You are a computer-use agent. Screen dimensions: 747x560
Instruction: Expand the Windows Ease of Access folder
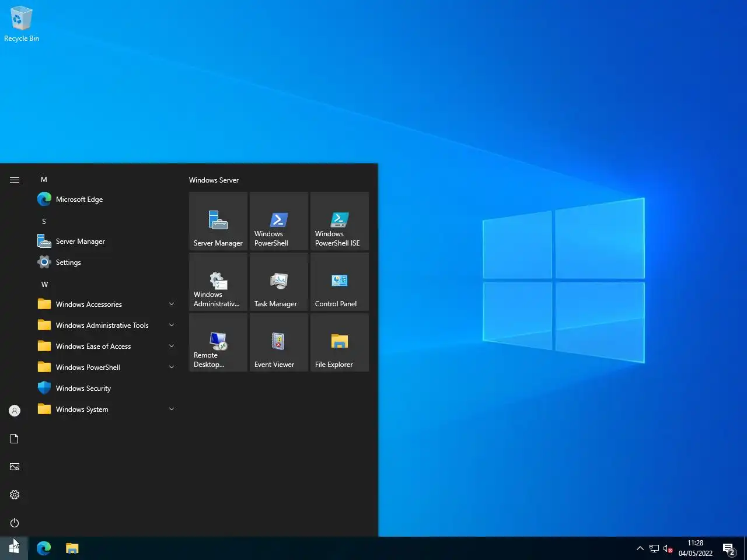point(107,346)
